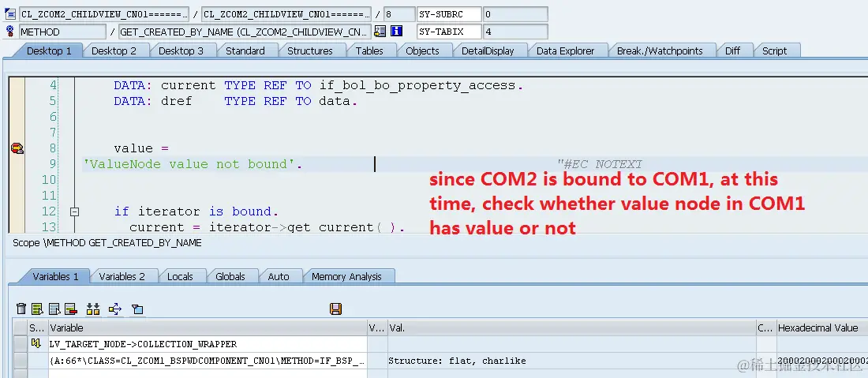Viewport: 868px width, 378px height.
Task: Open the Tables tab
Action: pos(369,51)
